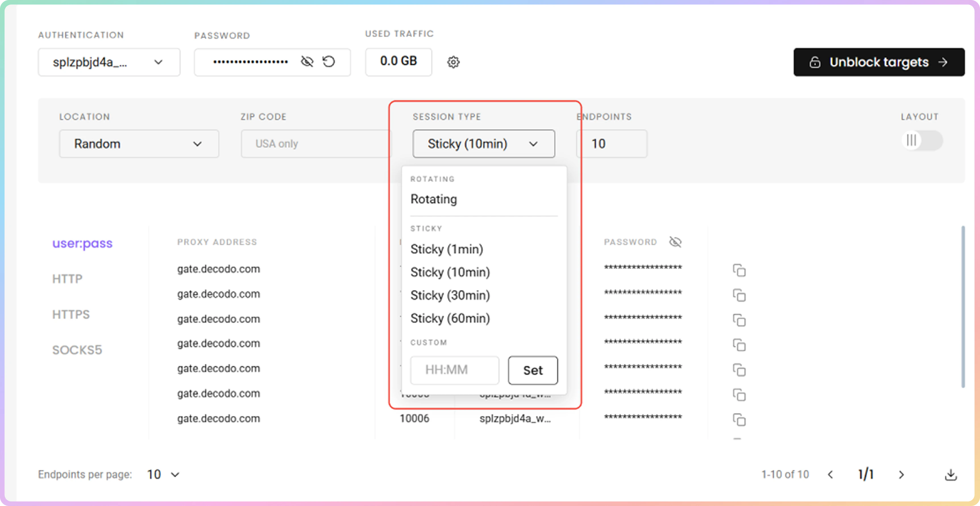Toggle top password visibility eye

coord(307,62)
